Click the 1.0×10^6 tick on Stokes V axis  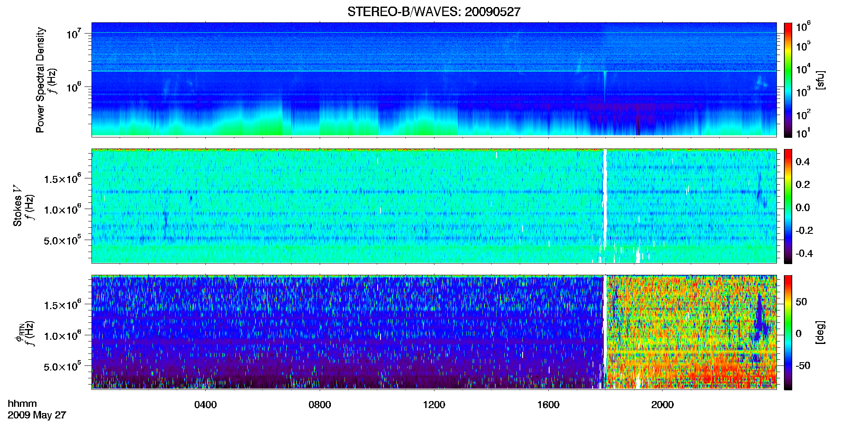(x=63, y=209)
